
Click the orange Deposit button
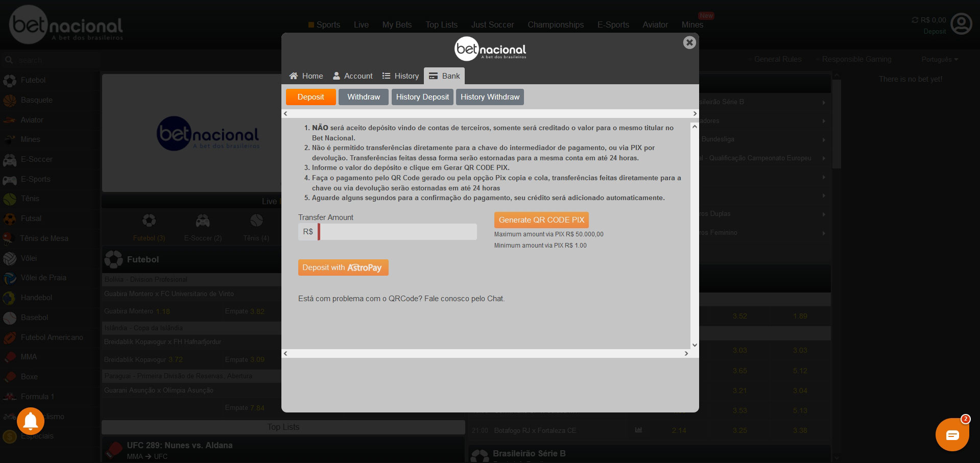point(311,97)
